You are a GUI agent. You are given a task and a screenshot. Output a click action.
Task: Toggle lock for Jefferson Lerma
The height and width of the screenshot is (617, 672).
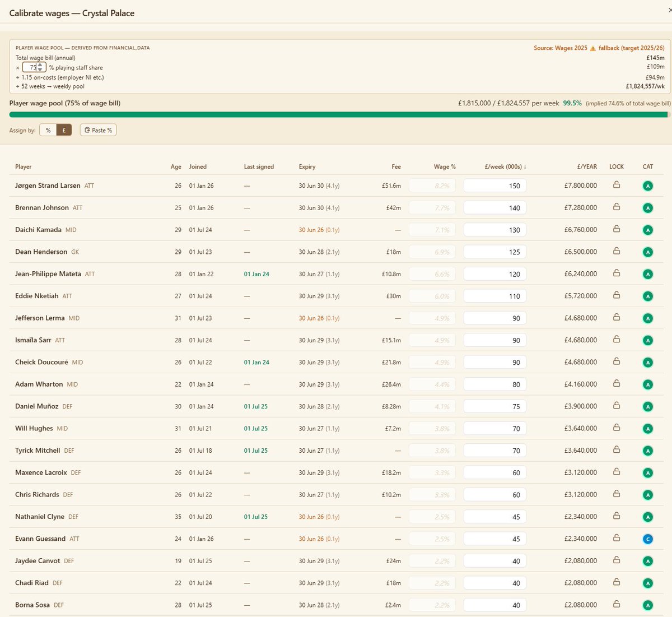point(617,317)
